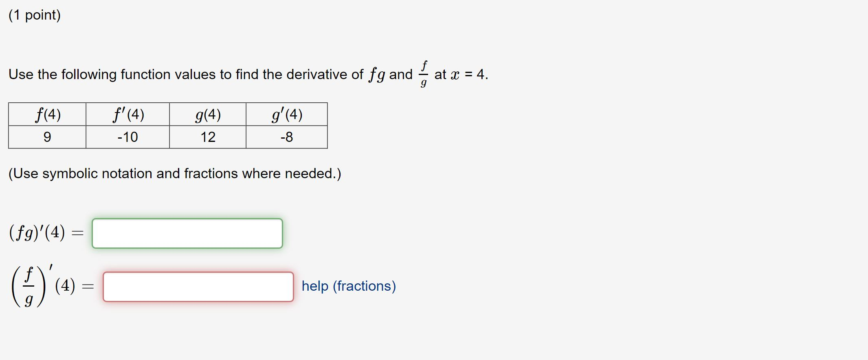Click the x = 4 text in the statement

pyautogui.click(x=468, y=75)
